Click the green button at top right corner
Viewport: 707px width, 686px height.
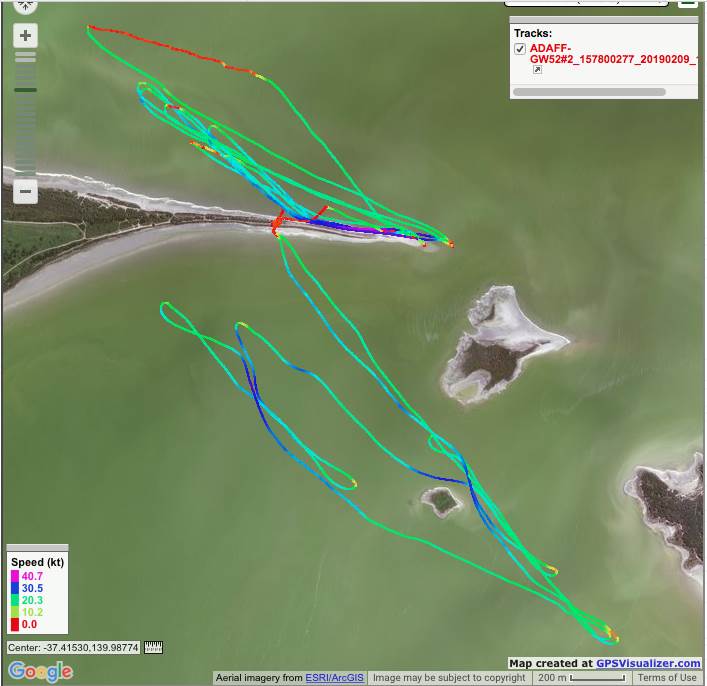point(688,4)
